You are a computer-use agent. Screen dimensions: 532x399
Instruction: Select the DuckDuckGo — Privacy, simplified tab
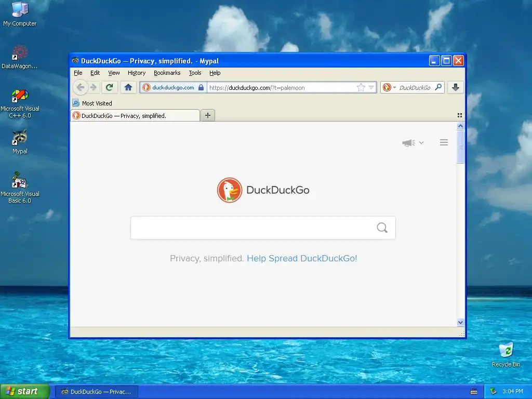click(x=135, y=116)
